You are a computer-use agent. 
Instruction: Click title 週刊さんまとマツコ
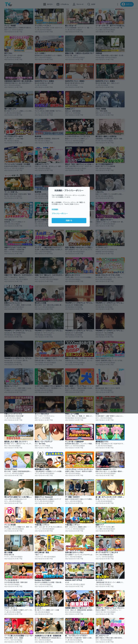(x=72, y=275)
